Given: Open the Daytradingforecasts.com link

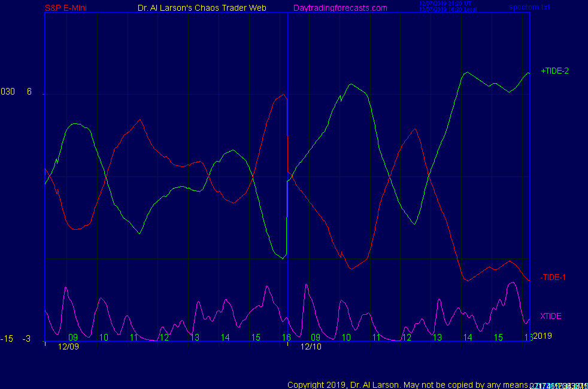Looking at the screenshot, I should coord(340,8).
